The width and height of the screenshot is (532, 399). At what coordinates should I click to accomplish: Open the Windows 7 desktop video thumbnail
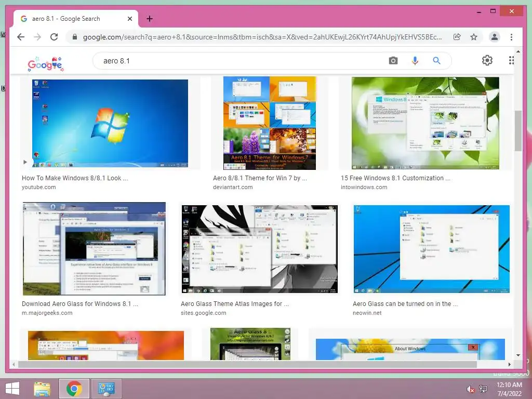click(110, 123)
